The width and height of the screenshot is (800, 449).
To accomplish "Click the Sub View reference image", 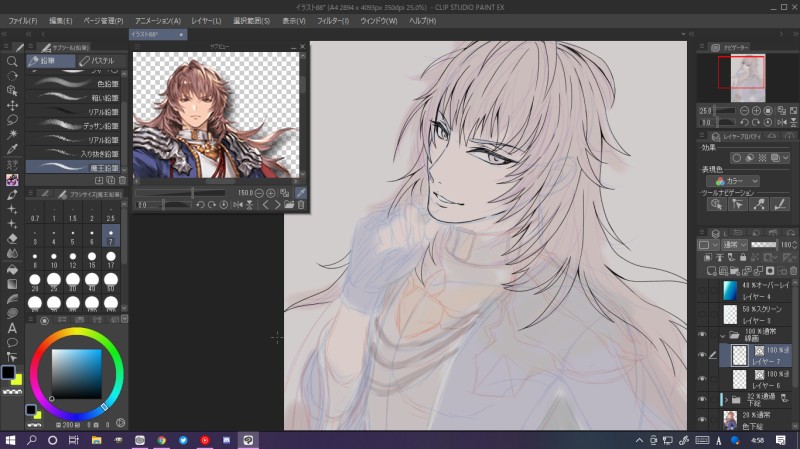I will pyautogui.click(x=216, y=115).
